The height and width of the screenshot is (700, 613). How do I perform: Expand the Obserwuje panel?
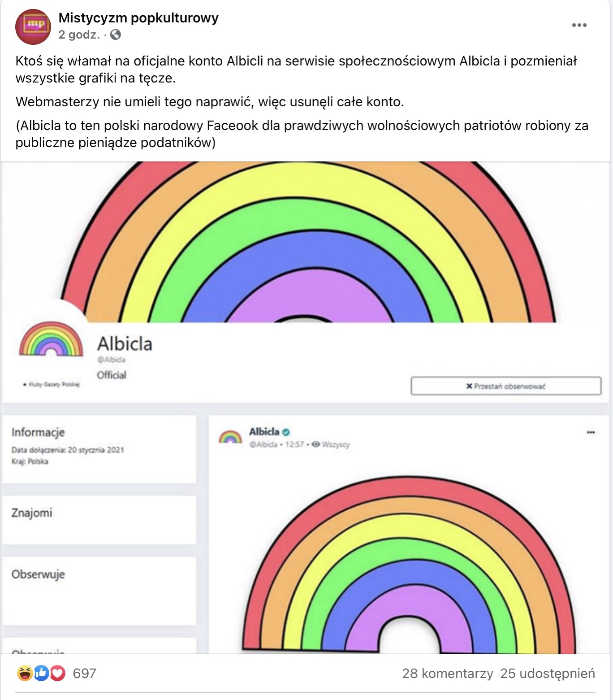click(x=38, y=574)
